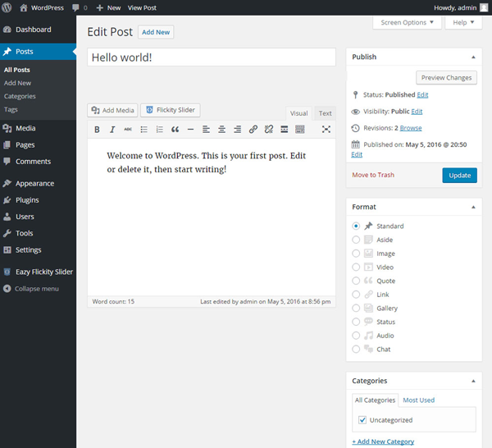Screen dimensions: 492x448
Task: Select the Chat post format
Action: (x=356, y=349)
